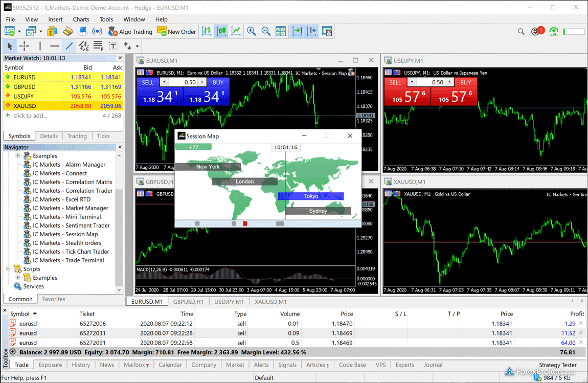Screen dimensions: 588x383
Task: Select the Trendline drawing tool
Action: (x=69, y=46)
